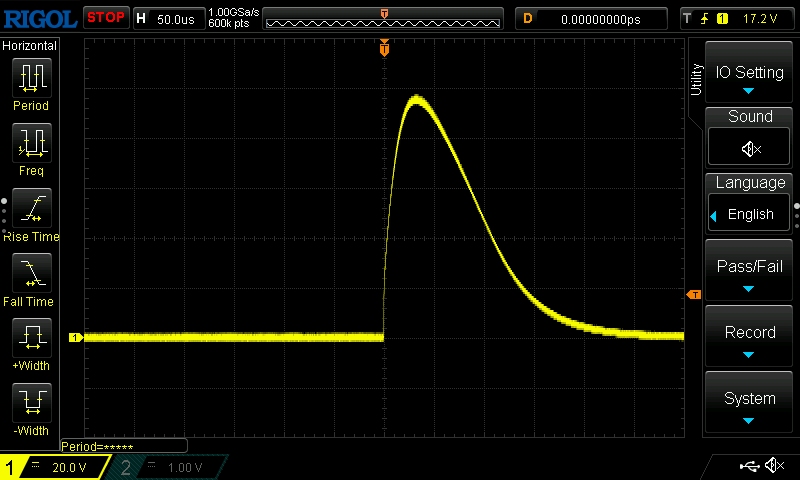Open the Pass/Fail submenu
This screenshot has height=480, width=800.
pos(749,273)
